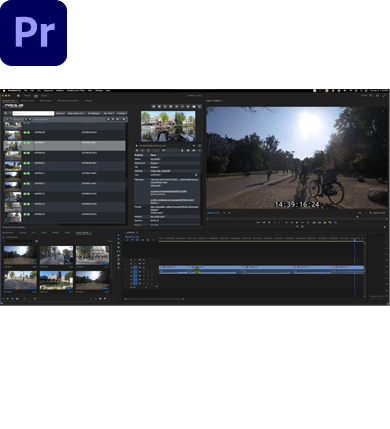The width and height of the screenshot is (390, 429).
Task: Switch Project panel to Icon view
Action: coord(13,299)
